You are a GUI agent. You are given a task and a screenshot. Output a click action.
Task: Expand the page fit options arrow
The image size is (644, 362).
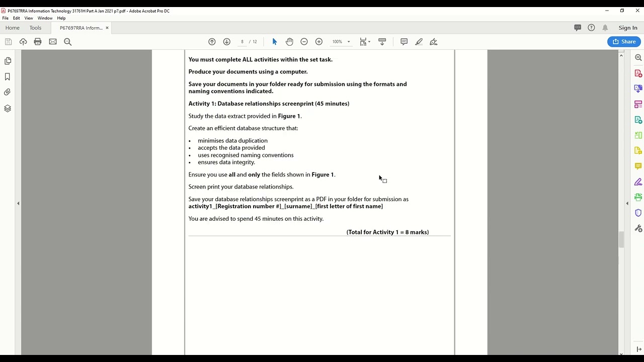coord(369,42)
